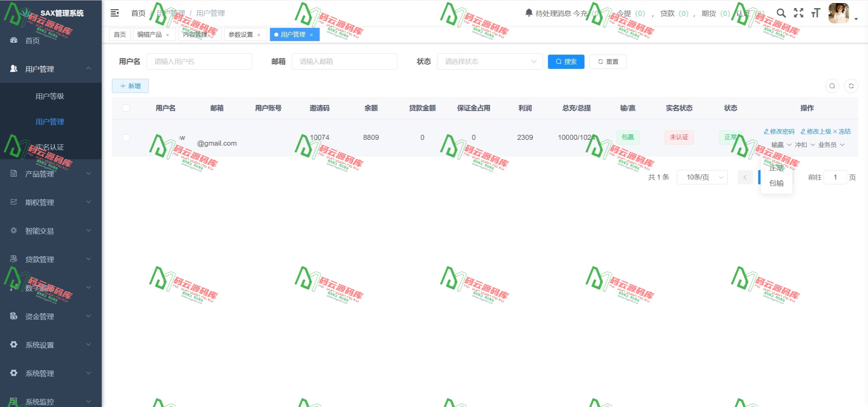The width and height of the screenshot is (868, 407).
Task: Click the 用户管理 user icon in sidebar
Action: (x=14, y=69)
